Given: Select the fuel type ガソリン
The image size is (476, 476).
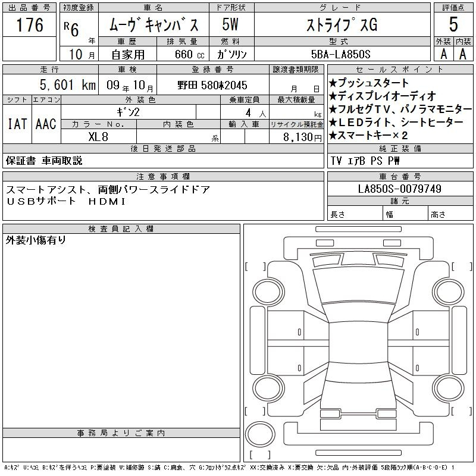Looking at the screenshot, I should pos(231,54).
